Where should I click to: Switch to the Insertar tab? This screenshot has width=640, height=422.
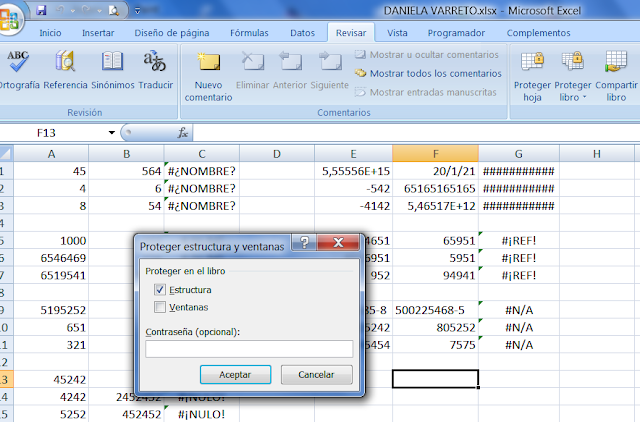coord(98,33)
